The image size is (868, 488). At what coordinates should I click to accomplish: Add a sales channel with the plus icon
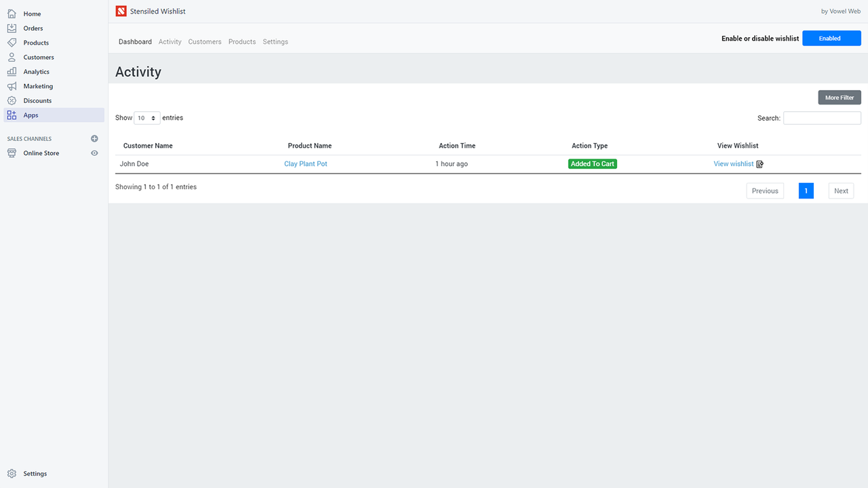[94, 138]
